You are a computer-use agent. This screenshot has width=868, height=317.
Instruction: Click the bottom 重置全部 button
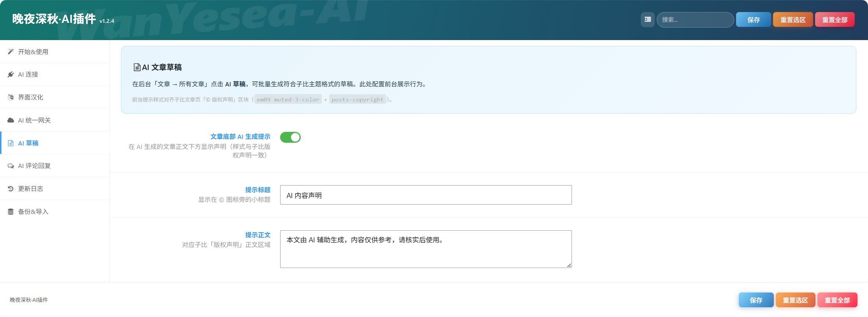[837, 300]
